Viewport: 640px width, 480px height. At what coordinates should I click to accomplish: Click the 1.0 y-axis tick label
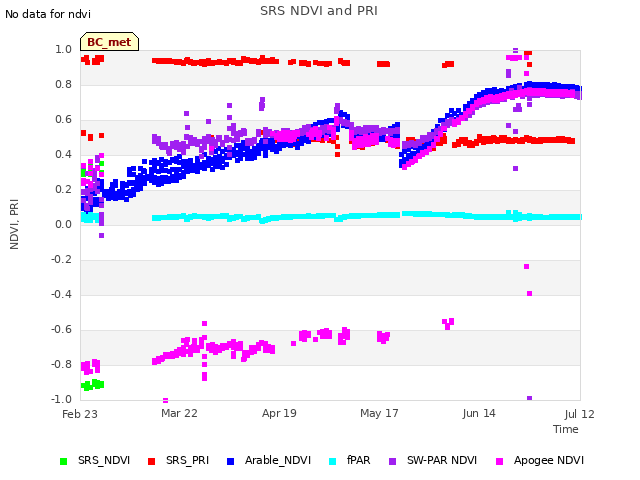pos(63,49)
